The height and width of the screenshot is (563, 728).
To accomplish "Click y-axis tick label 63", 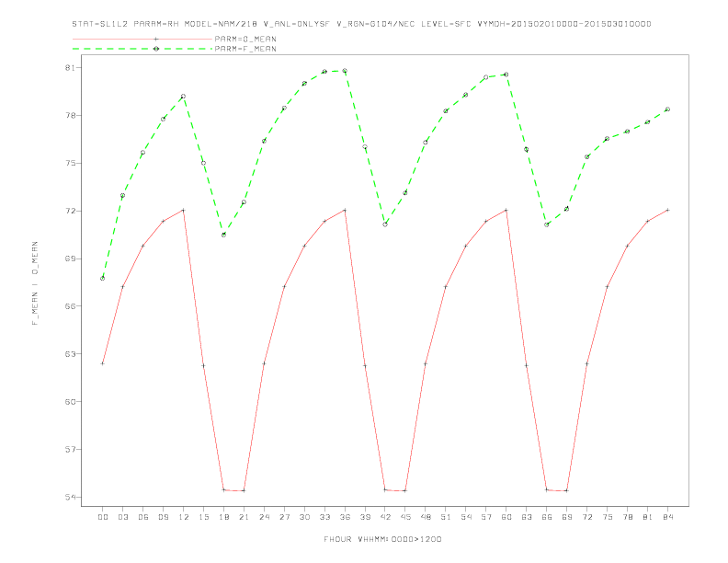I will (x=71, y=354).
